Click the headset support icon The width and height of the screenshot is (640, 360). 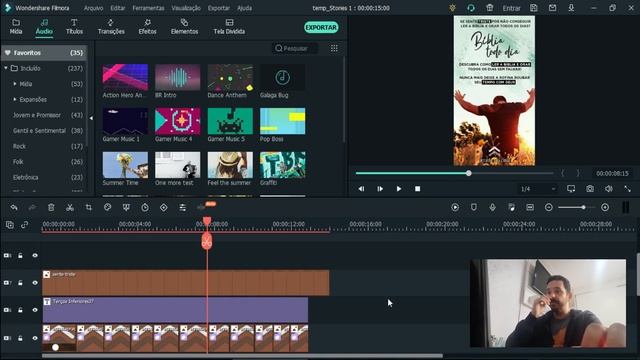click(471, 8)
